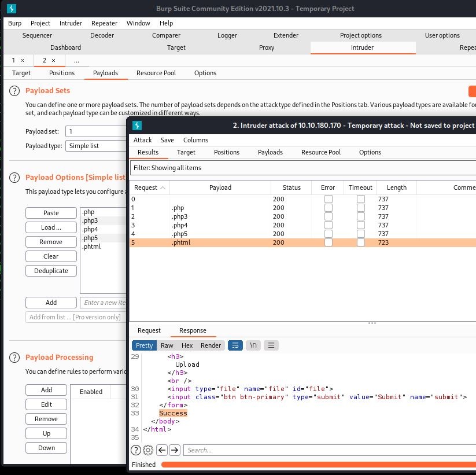This screenshot has height=475, width=476.
Task: Go to next search match arrow
Action: [175, 450]
